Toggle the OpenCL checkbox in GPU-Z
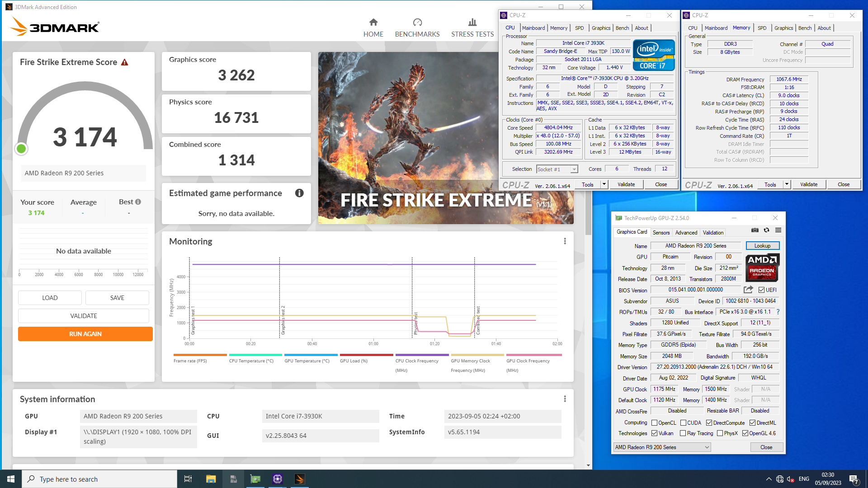The height and width of the screenshot is (488, 868). click(x=654, y=423)
